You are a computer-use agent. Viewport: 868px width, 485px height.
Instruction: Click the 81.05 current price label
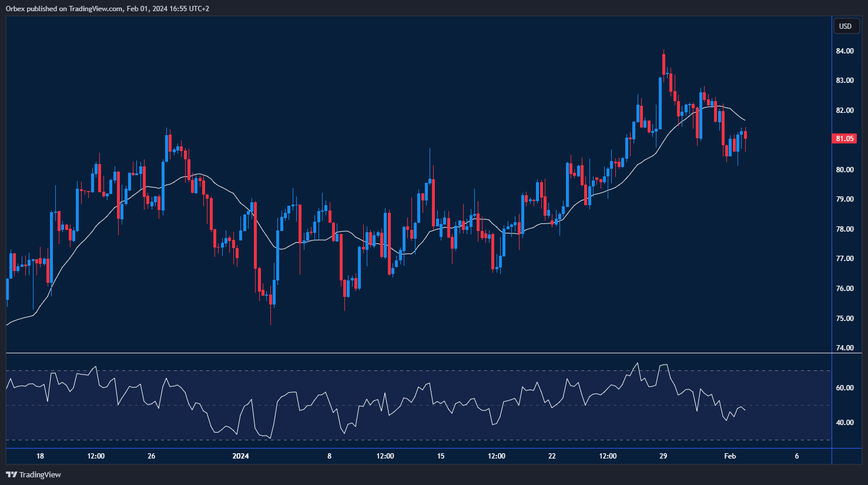(844, 139)
